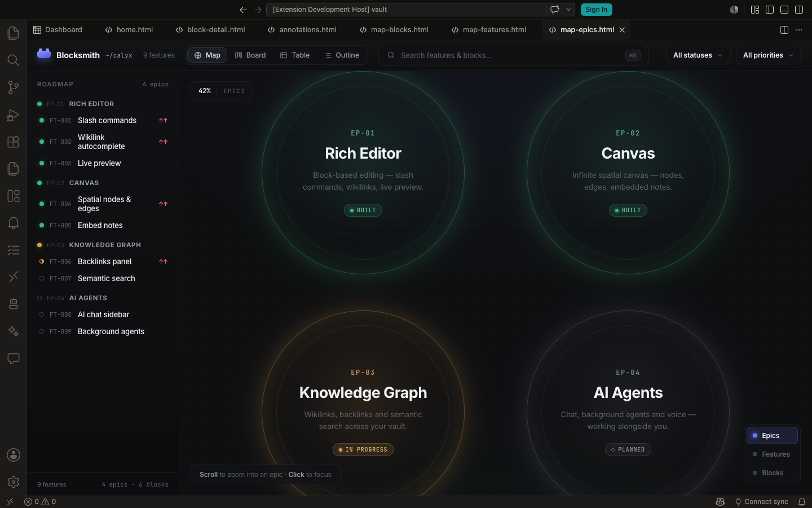Click the chat icon beside command center
Screen dimensions: 812x508
click(x=555, y=10)
